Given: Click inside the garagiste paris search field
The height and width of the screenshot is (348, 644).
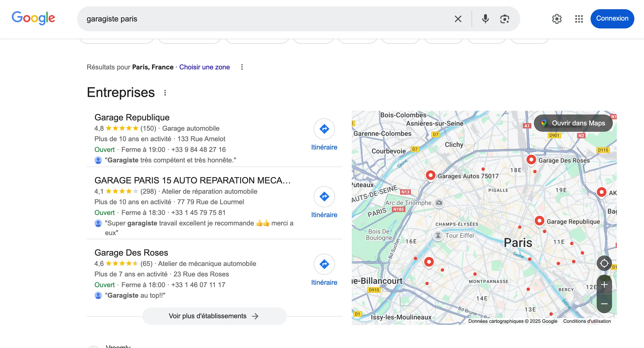Looking at the screenshot, I should point(250,19).
